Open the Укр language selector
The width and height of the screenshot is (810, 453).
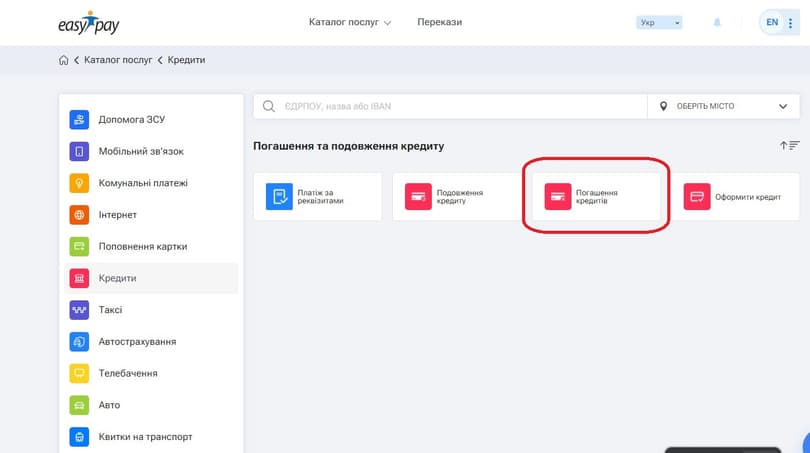pos(658,22)
